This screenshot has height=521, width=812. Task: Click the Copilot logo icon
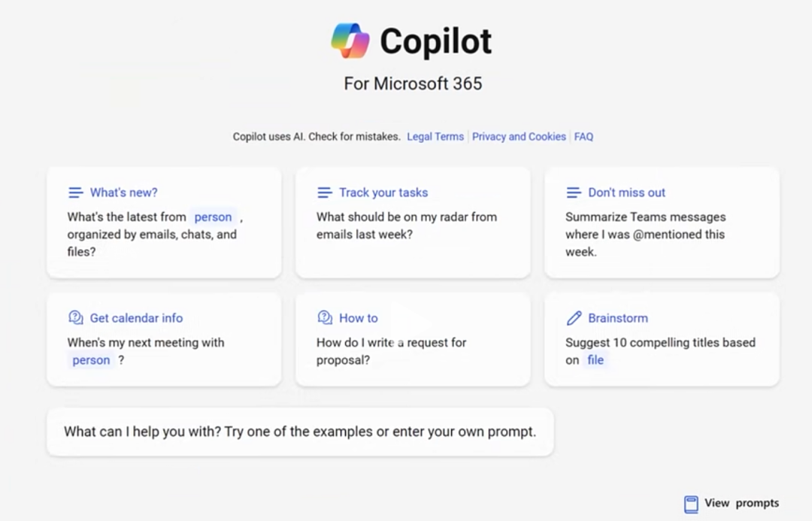point(350,41)
